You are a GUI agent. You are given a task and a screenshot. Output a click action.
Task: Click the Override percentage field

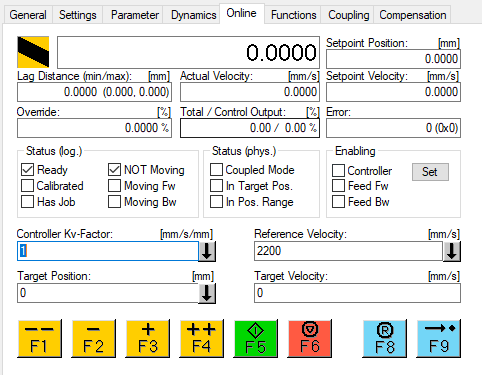point(94,128)
